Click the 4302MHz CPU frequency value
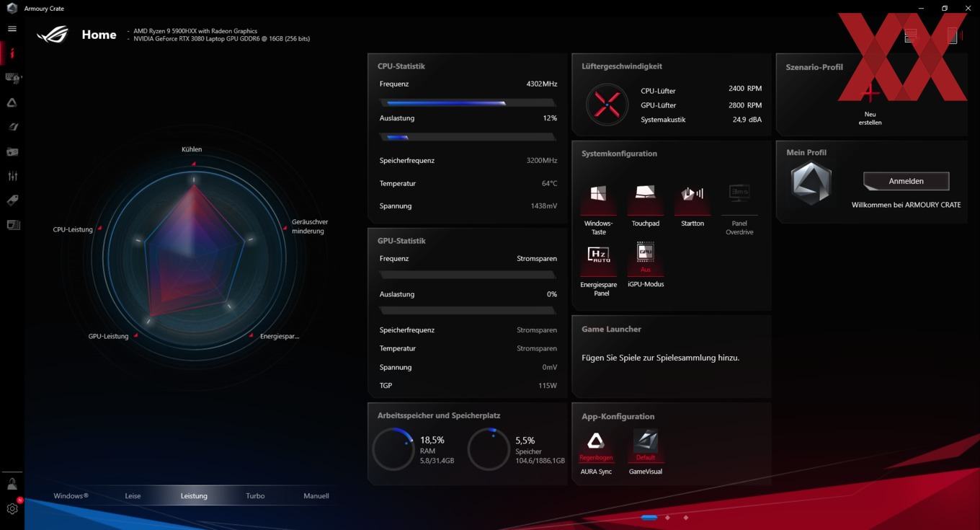This screenshot has width=980, height=530. point(542,84)
